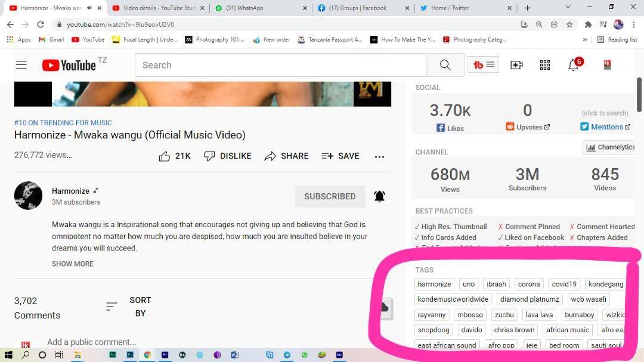Viewport: 644px width, 362px height.
Task: Open the Channelytics button
Action: (609, 147)
